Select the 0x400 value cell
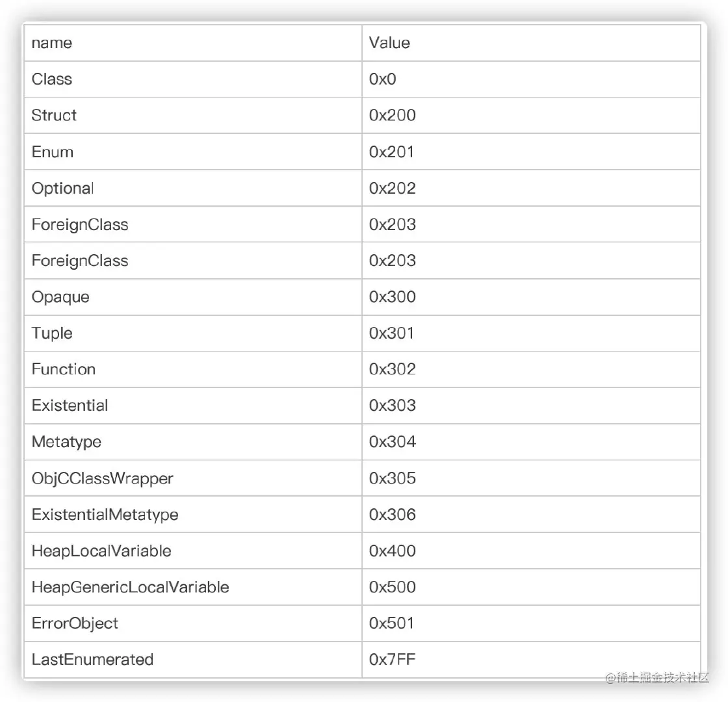This screenshot has width=728, height=702. pos(392,551)
